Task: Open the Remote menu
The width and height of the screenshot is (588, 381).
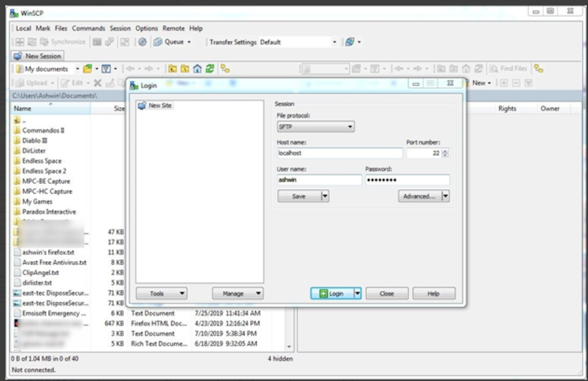Action: click(x=173, y=28)
